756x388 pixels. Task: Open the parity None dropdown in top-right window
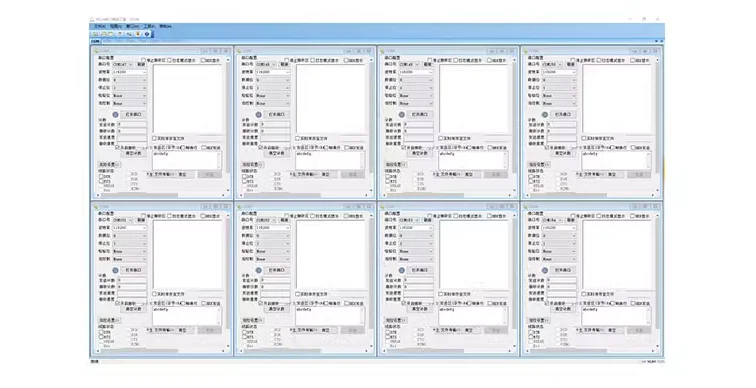pos(559,95)
